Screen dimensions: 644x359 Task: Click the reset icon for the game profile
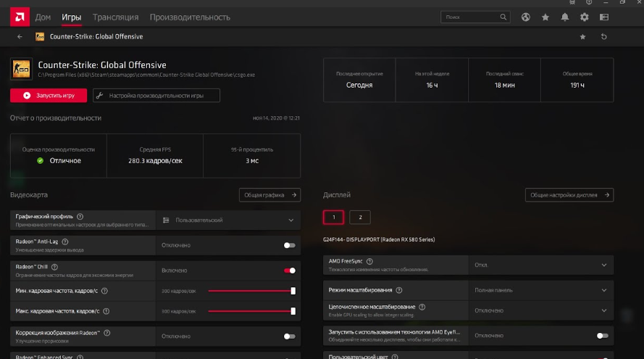pyautogui.click(x=604, y=36)
